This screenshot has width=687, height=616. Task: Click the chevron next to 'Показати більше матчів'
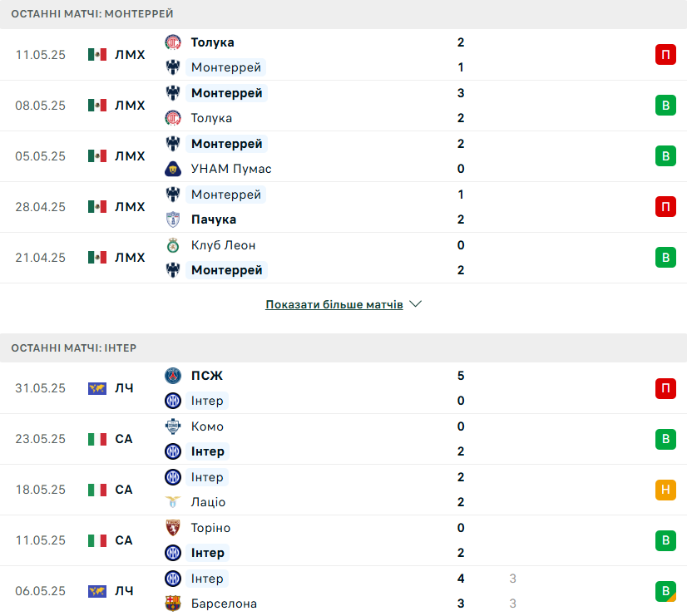(415, 303)
